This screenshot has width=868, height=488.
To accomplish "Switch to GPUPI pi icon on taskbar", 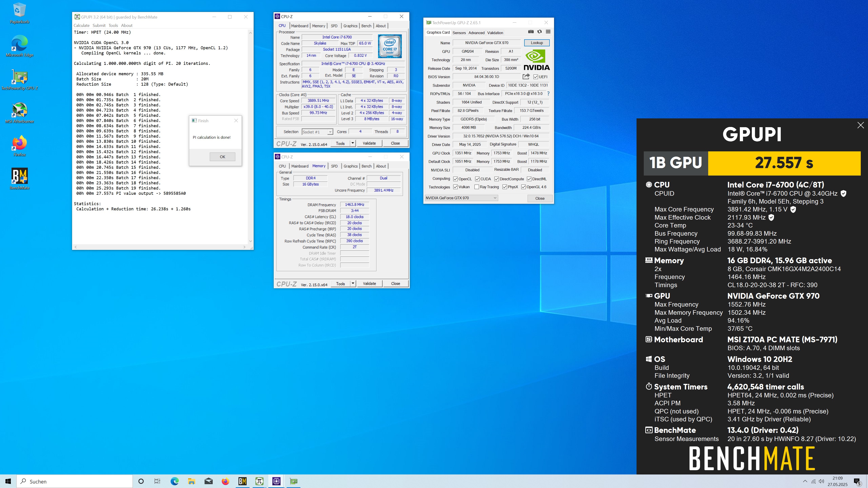I will point(259,481).
